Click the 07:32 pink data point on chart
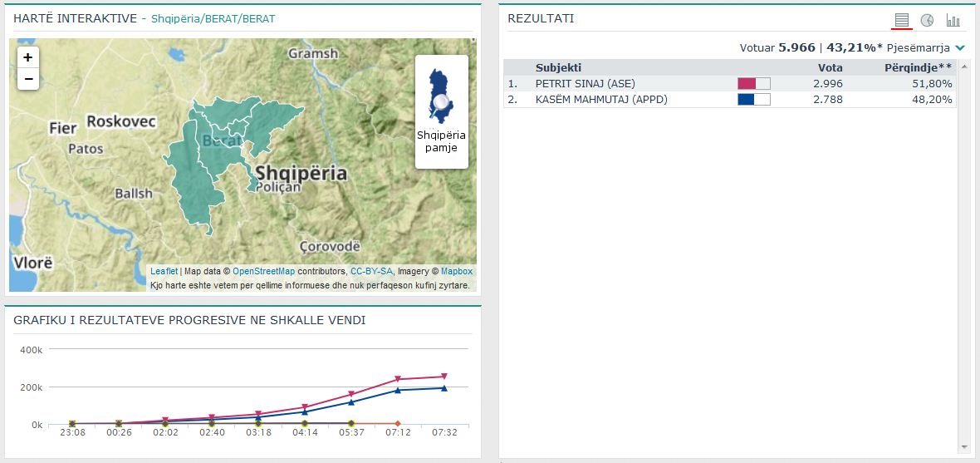This screenshot has height=463, width=980. coord(444,377)
